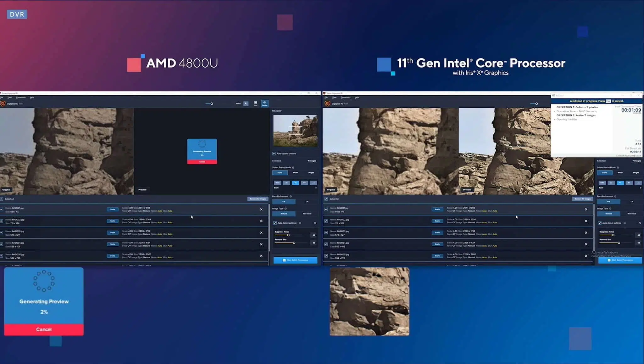Turn Face Refinement On in left window

(307, 202)
